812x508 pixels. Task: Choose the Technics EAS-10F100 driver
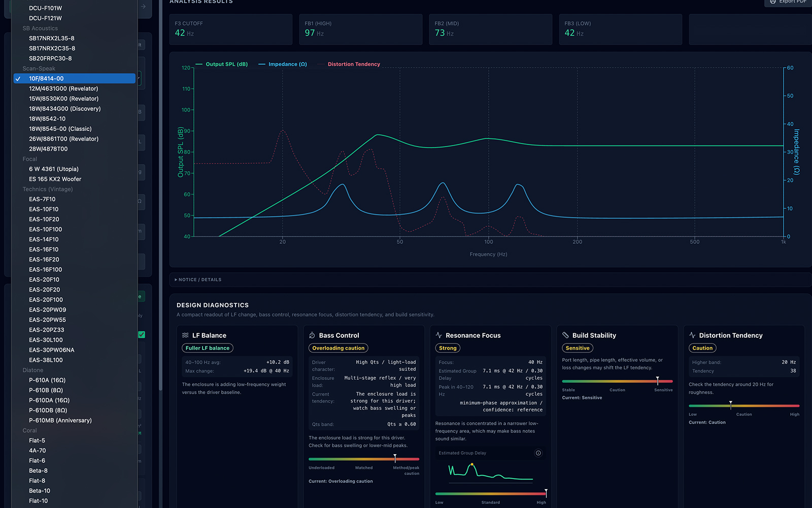[x=75, y=229]
